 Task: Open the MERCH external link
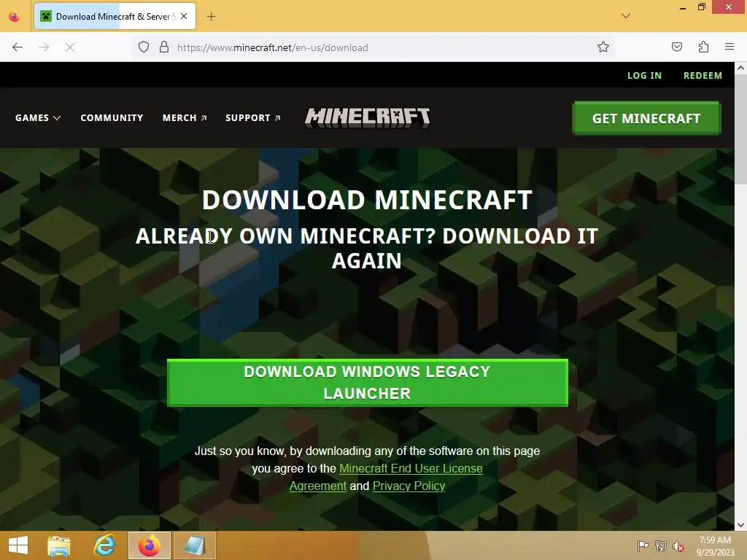185,117
